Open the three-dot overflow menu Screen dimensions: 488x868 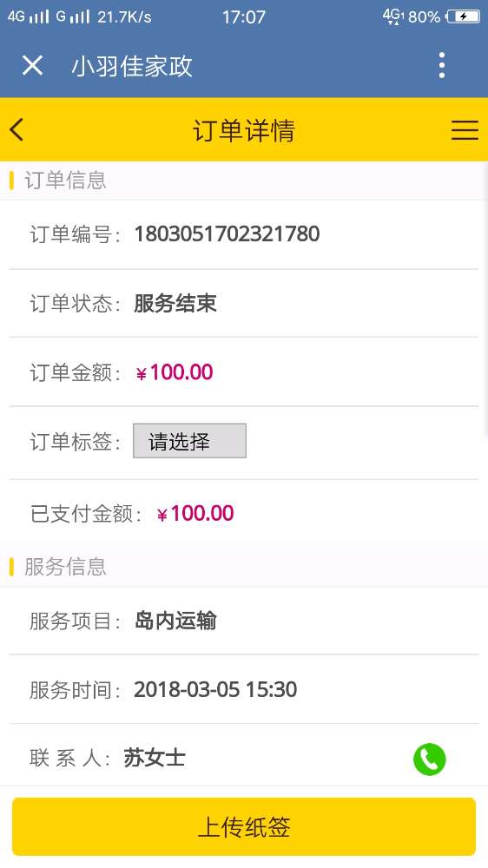[441, 65]
